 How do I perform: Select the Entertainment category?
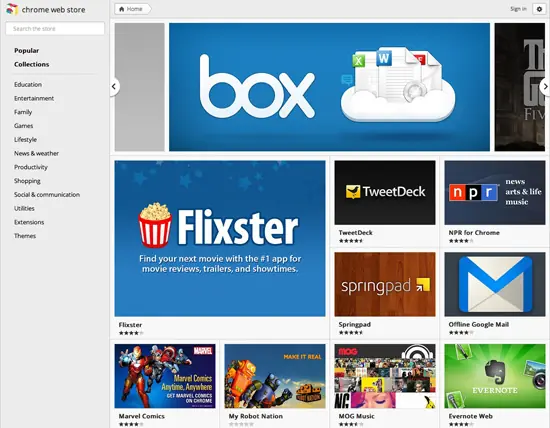click(x=34, y=98)
